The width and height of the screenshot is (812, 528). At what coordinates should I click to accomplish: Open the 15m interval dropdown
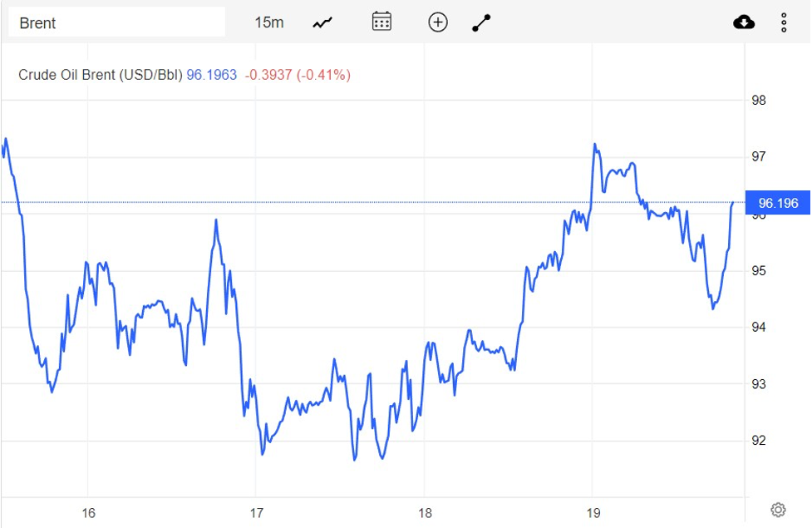[268, 22]
